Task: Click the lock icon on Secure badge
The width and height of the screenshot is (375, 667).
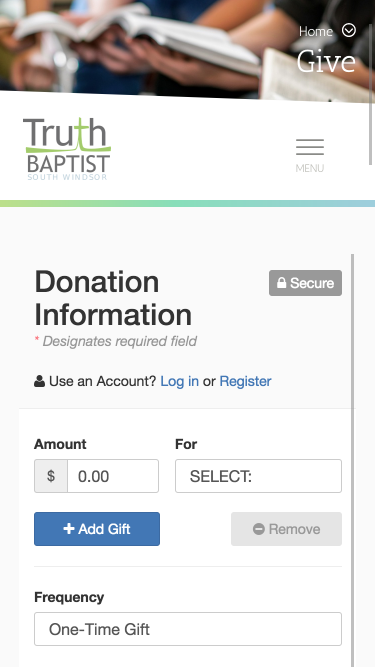Action: [281, 283]
